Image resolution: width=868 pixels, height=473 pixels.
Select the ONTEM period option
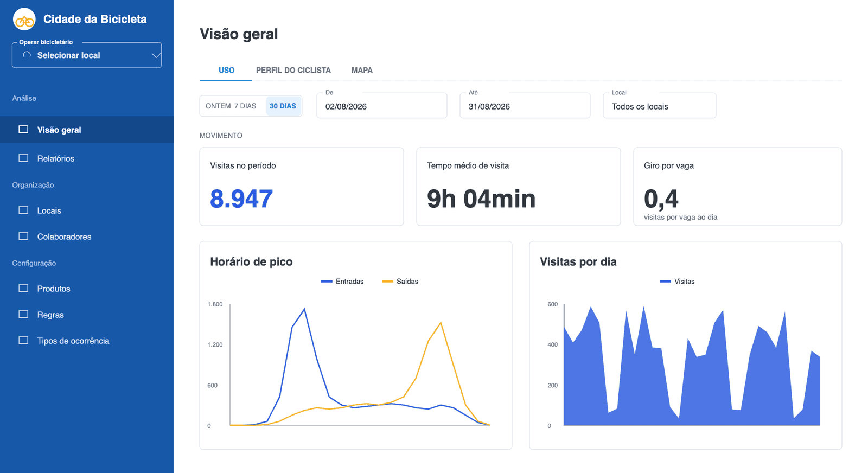point(218,106)
